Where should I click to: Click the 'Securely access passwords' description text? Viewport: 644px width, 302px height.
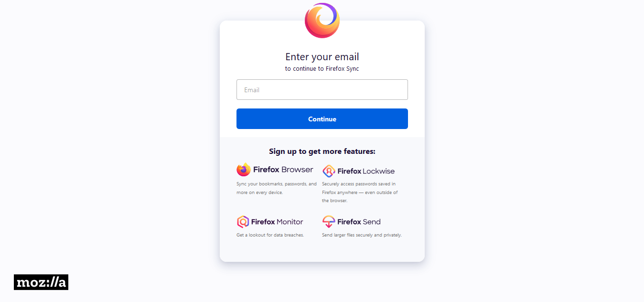tap(360, 192)
